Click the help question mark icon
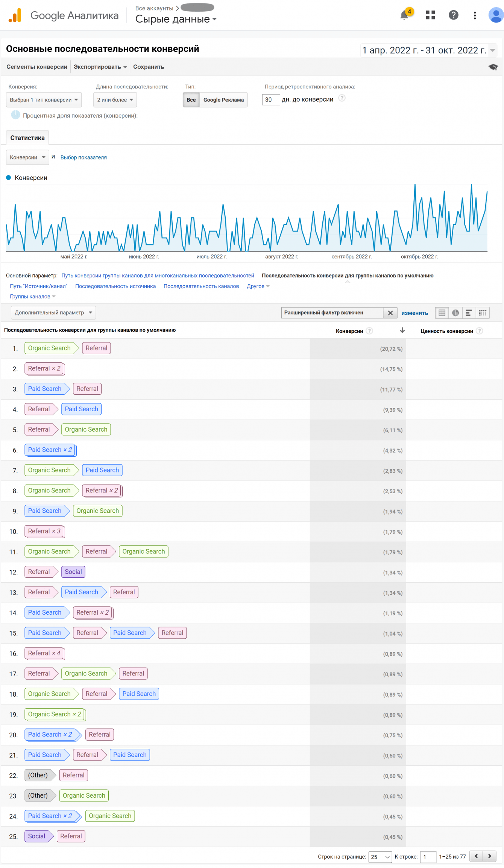504x868 pixels. 453,15
